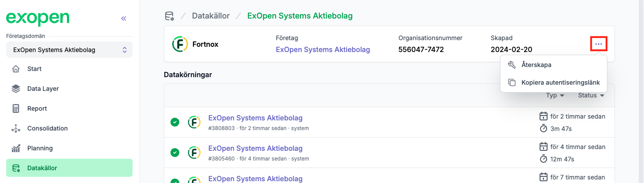Open data run #3805460 link
Image resolution: width=644 pixels, height=183 pixels.
[x=255, y=148]
